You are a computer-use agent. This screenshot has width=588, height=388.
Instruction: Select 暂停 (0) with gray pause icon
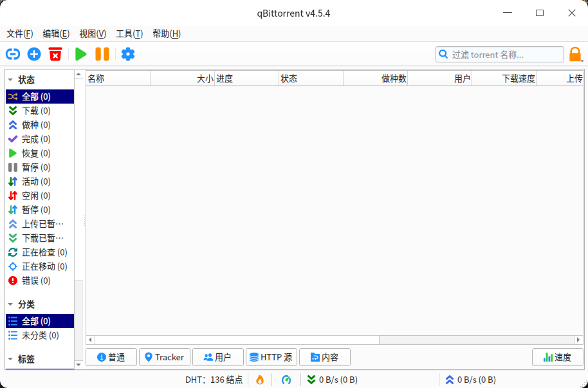[40, 167]
